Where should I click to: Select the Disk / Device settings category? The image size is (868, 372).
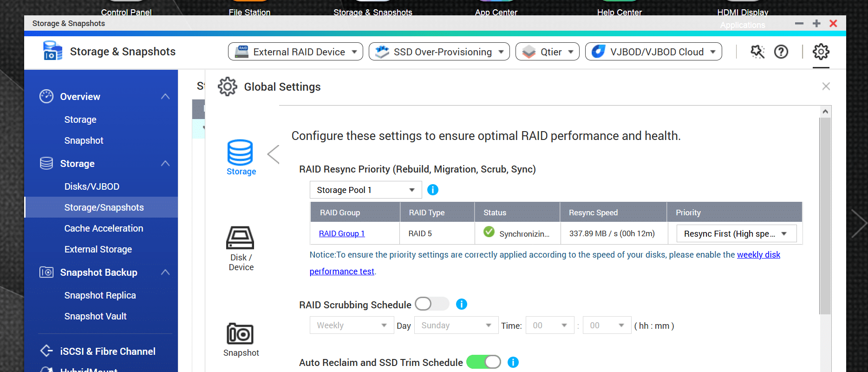click(x=241, y=248)
